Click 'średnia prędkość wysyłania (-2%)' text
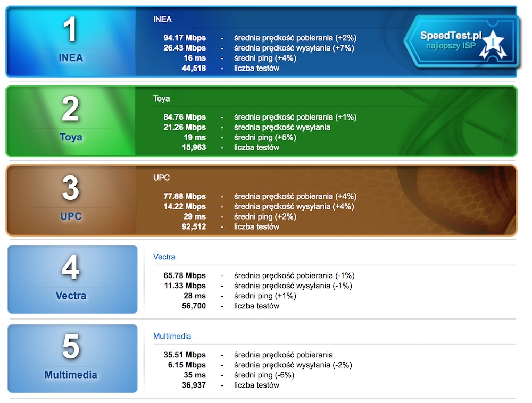Viewport: 532px width, 403px height. pos(293,365)
